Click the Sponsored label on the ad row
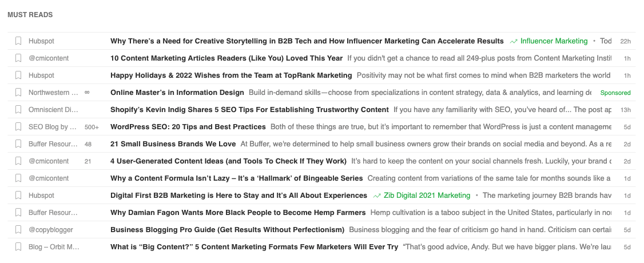Screen dimensions: 644x263 (x=615, y=93)
